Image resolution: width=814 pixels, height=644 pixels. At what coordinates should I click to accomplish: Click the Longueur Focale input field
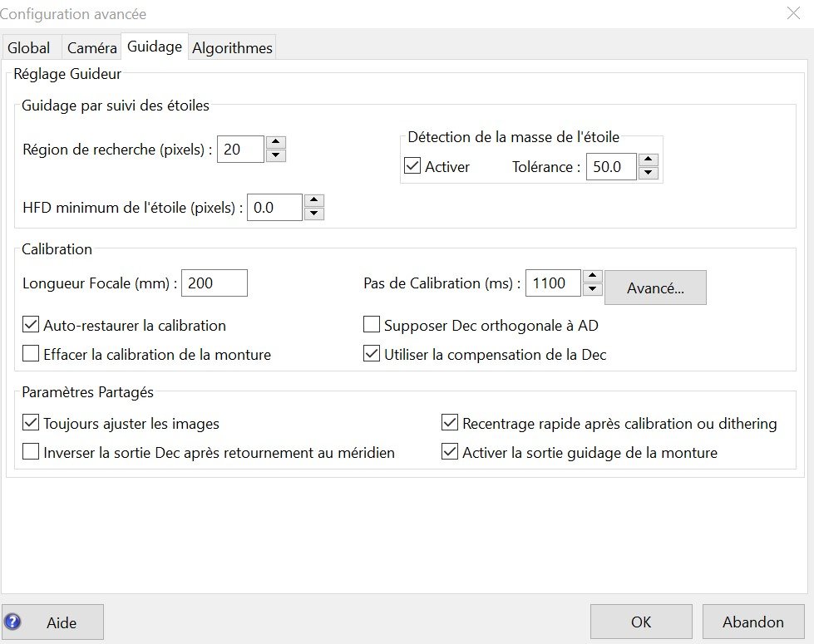[x=214, y=283]
